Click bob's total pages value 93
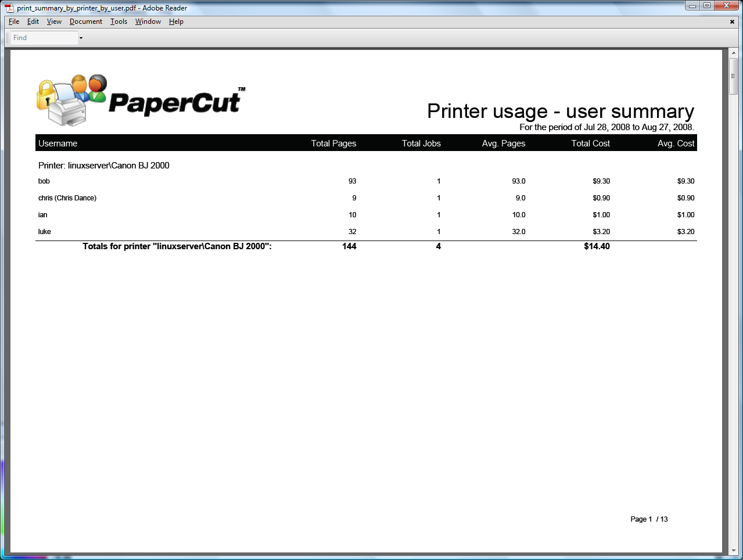 (352, 181)
